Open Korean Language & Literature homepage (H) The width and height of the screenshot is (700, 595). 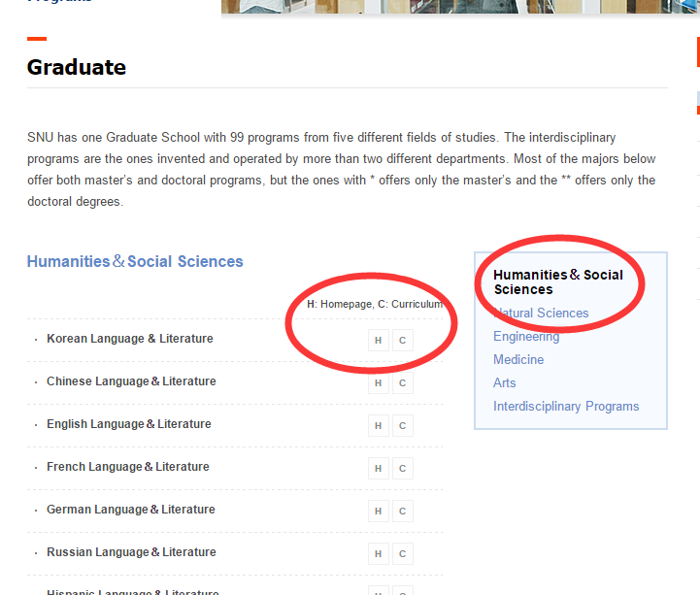coord(378,340)
